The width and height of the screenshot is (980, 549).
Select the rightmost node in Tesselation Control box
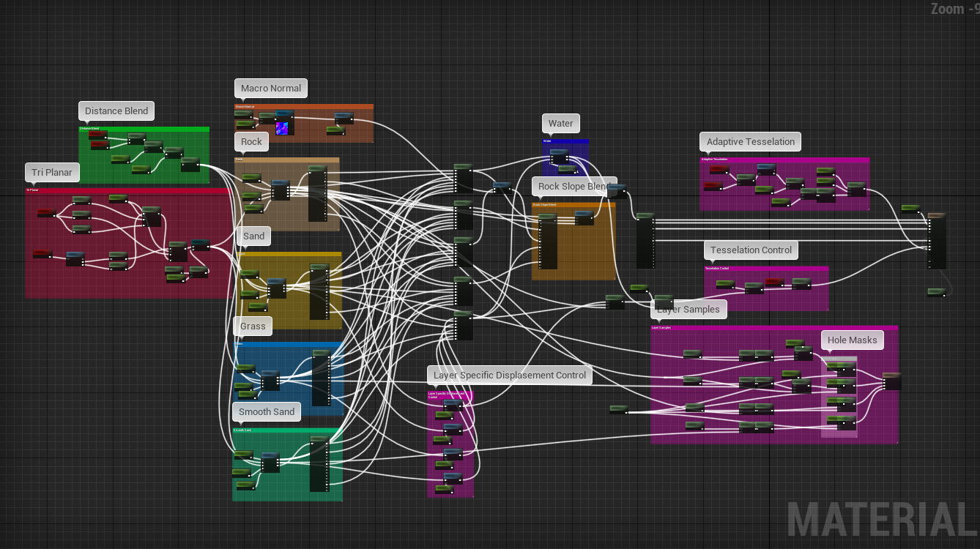coord(801,283)
